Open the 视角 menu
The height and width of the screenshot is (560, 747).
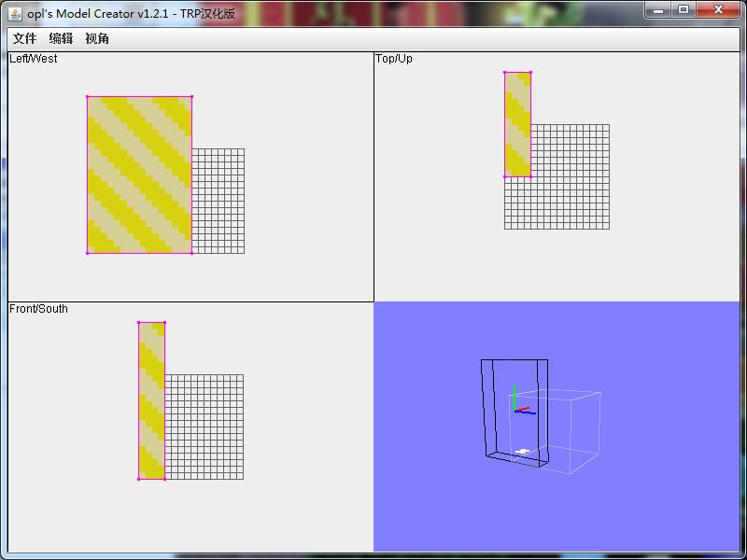point(97,38)
